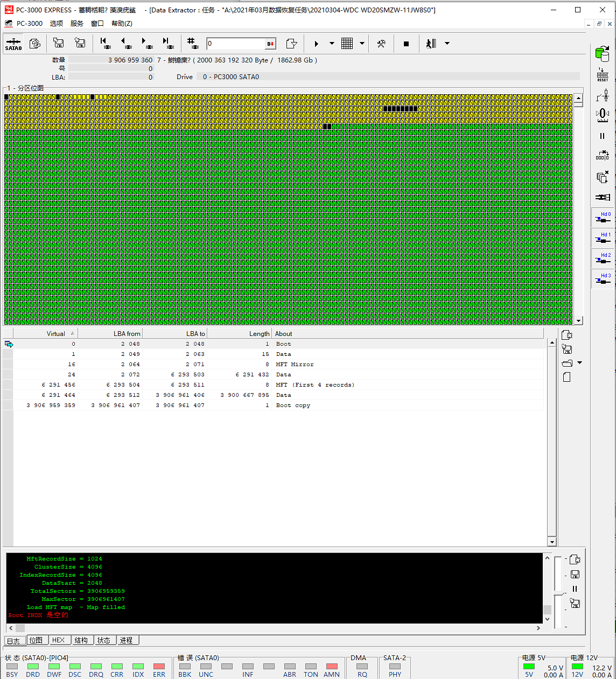616x679 pixels.
Task: Click the copy sheets with X icon
Action: pos(603,177)
